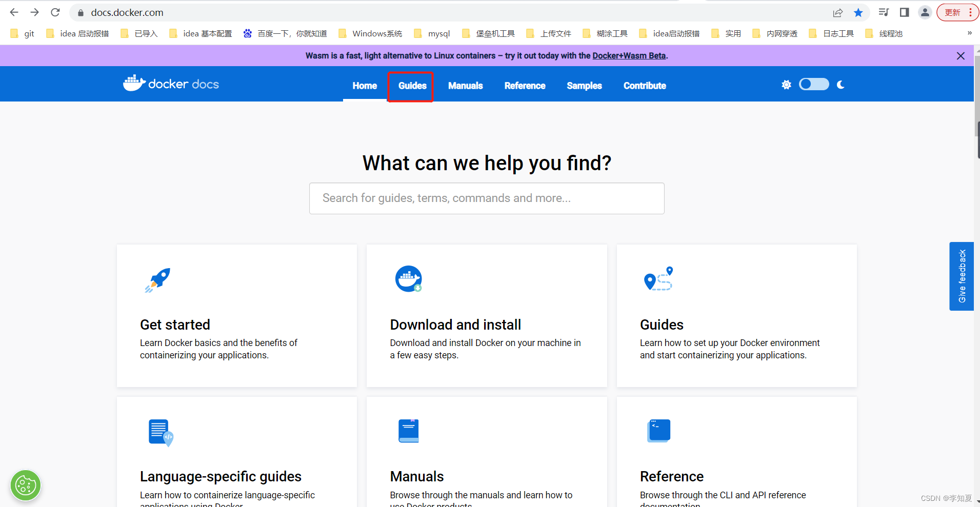The image size is (980, 507).
Task: Reload the page with the refresh icon
Action: tap(55, 12)
